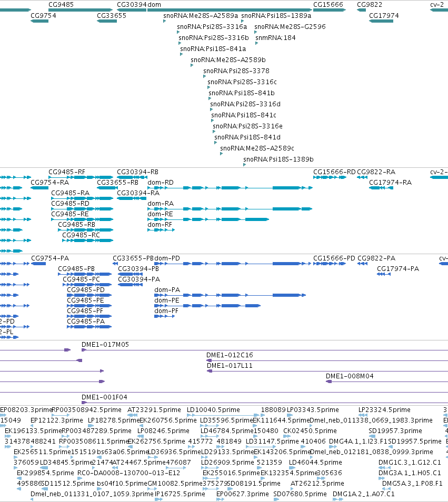Select the CG15666 gene label
Image resolution: width=448 pixels, height=502 pixels.
[328, 5]
